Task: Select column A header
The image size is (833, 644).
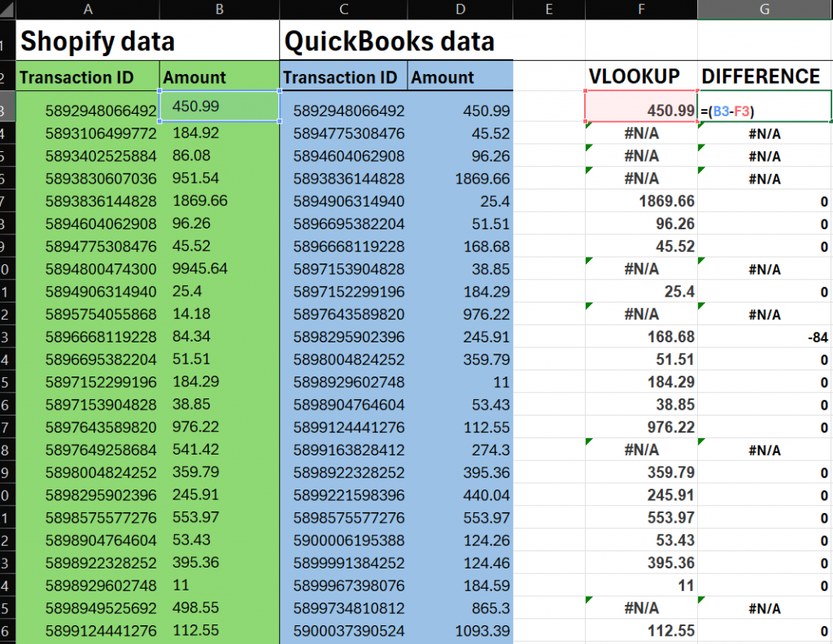Action: click(x=88, y=9)
